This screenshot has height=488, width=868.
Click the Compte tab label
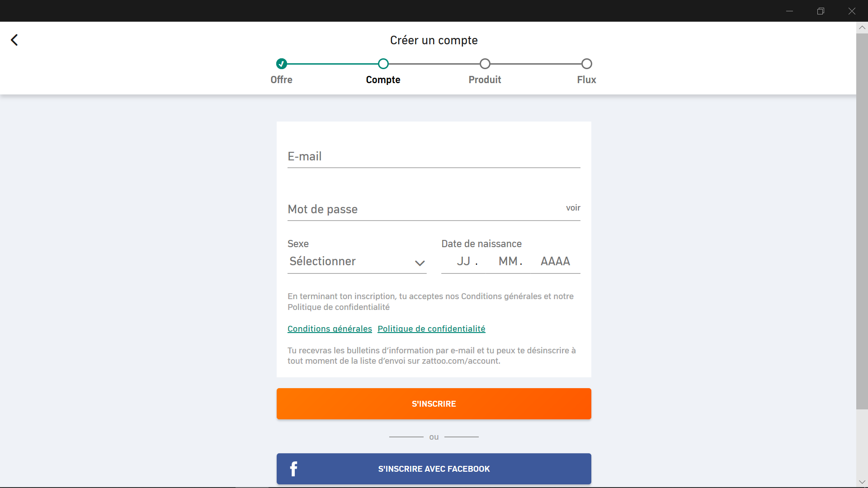(x=383, y=80)
